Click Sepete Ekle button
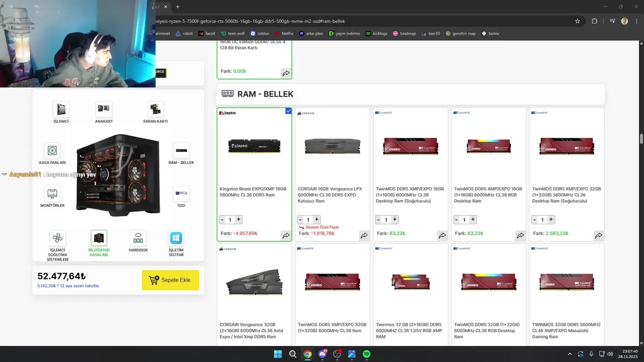The width and height of the screenshot is (644, 362). 171,280
